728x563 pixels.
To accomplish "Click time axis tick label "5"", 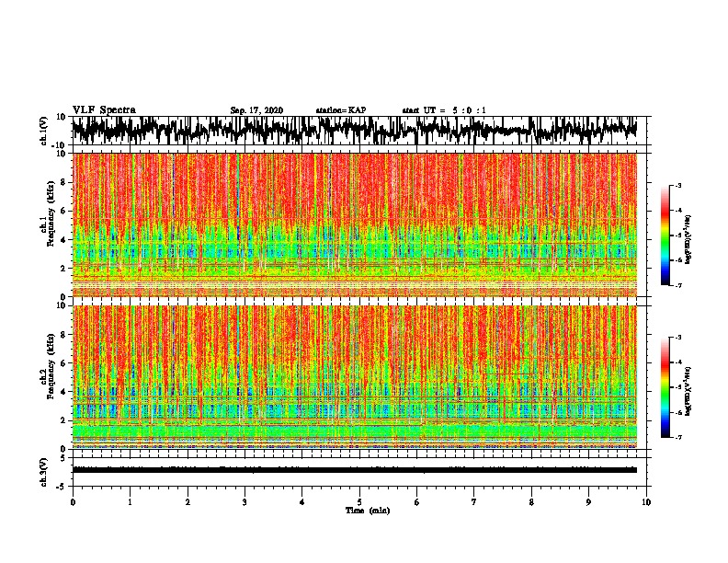I will click(359, 502).
